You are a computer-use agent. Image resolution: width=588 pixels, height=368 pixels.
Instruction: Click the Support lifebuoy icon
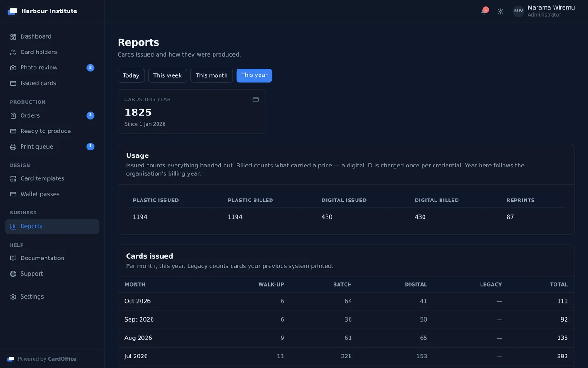click(13, 274)
